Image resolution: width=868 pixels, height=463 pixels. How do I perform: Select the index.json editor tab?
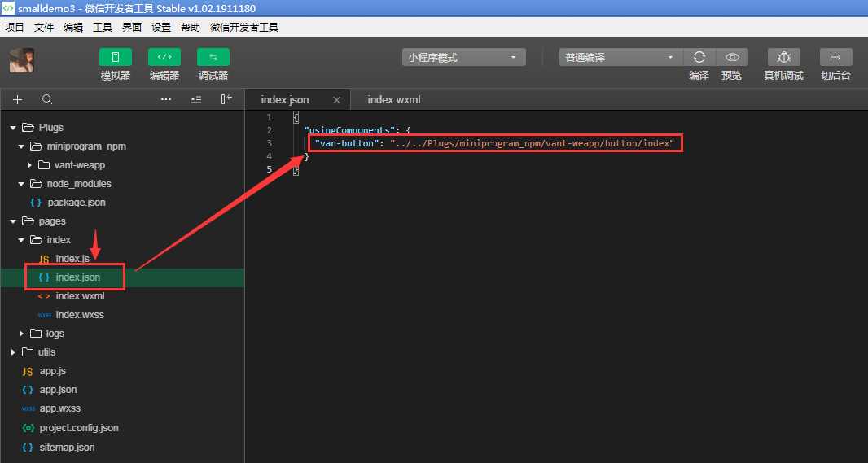point(285,99)
